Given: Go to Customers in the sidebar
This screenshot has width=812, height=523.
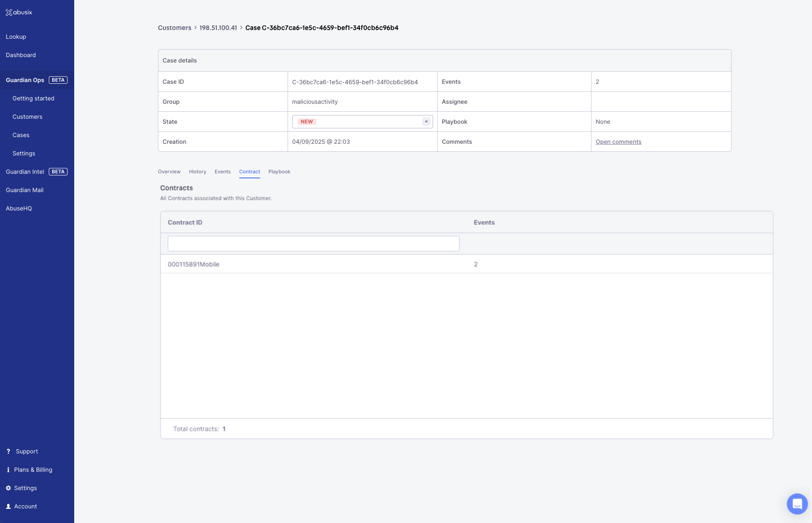Looking at the screenshot, I should (x=28, y=117).
